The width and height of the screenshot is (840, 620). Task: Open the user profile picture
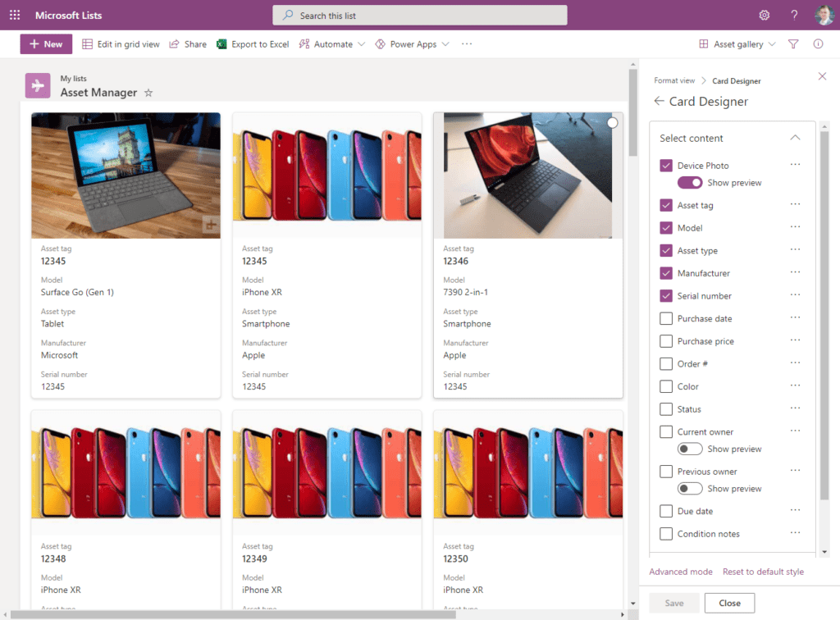click(824, 15)
